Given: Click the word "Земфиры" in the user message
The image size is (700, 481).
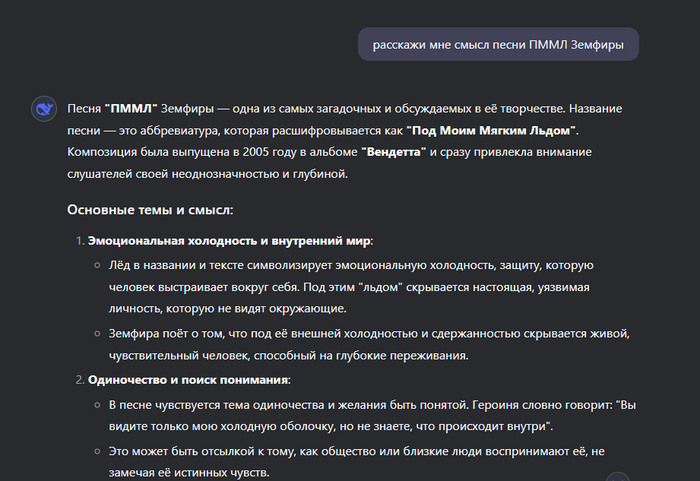Looking at the screenshot, I should (x=597, y=45).
